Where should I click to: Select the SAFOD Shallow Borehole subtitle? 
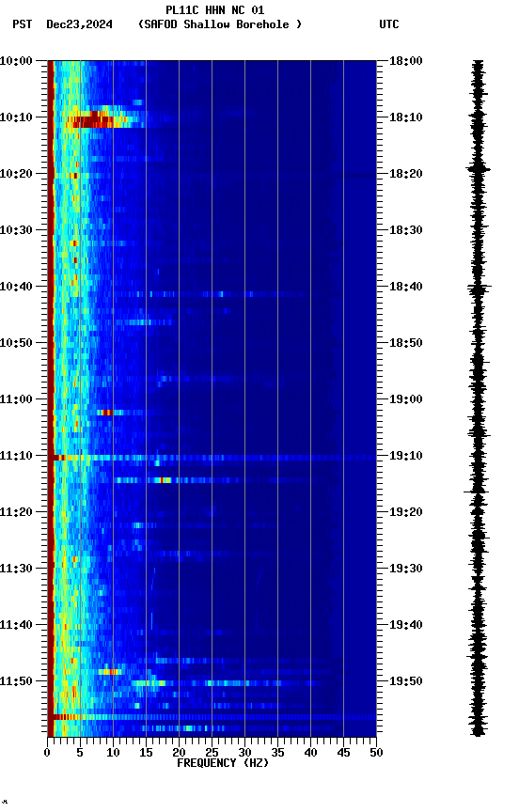220,24
